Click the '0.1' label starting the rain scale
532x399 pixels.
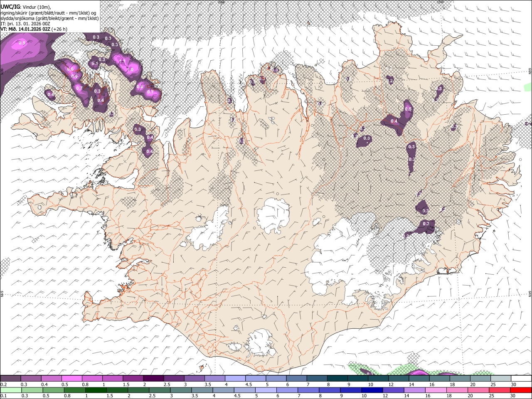coord(3,396)
